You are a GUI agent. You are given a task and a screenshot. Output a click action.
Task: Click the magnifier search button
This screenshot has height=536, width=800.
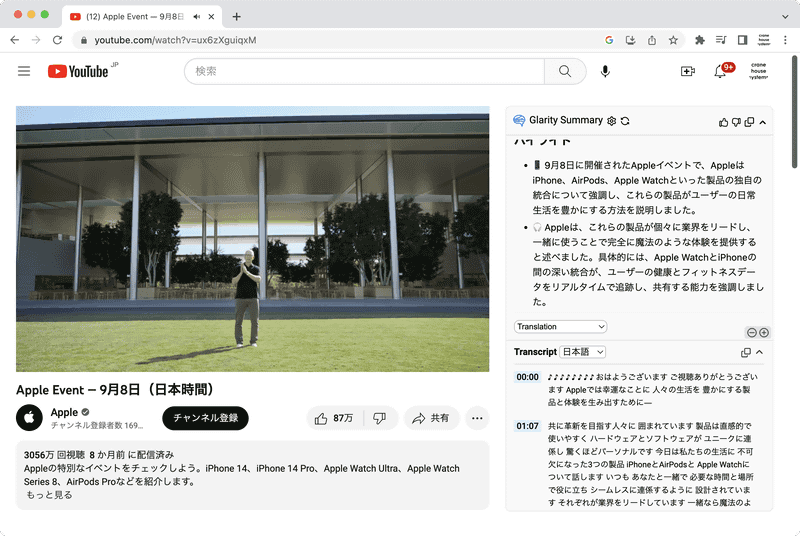565,71
